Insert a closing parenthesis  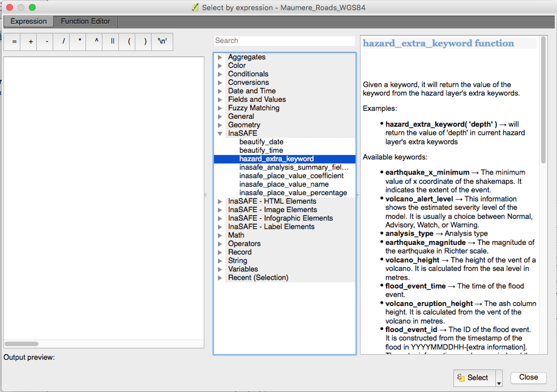point(143,42)
